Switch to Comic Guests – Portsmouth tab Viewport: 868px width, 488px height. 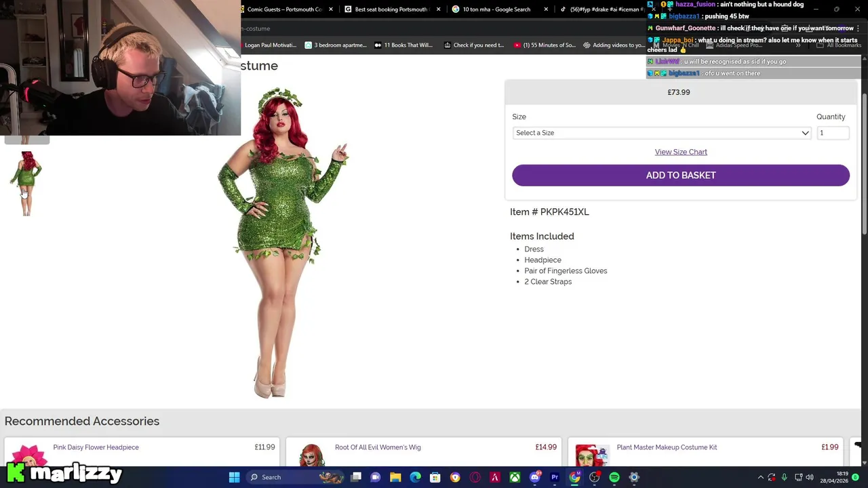pos(284,9)
